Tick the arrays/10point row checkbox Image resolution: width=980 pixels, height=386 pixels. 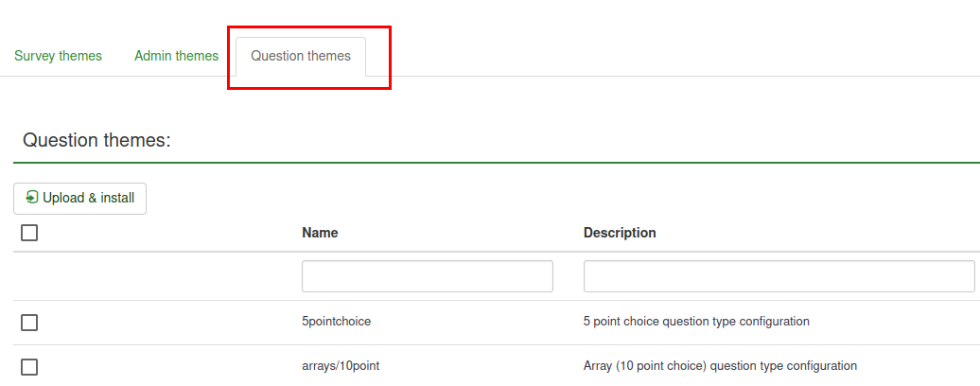[x=29, y=367]
